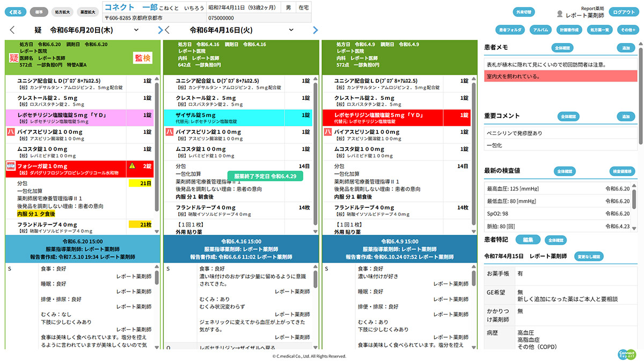Screen dimensions: 644x363
Task: Select the red 室内犬を飼われている memo
Action: (560, 76)
